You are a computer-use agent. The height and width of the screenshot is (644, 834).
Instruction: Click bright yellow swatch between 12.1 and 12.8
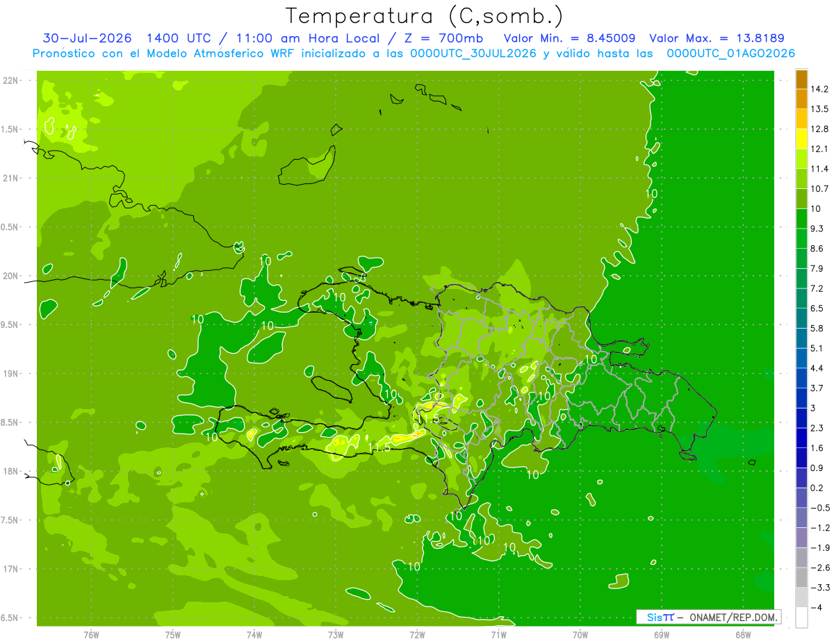(x=801, y=139)
